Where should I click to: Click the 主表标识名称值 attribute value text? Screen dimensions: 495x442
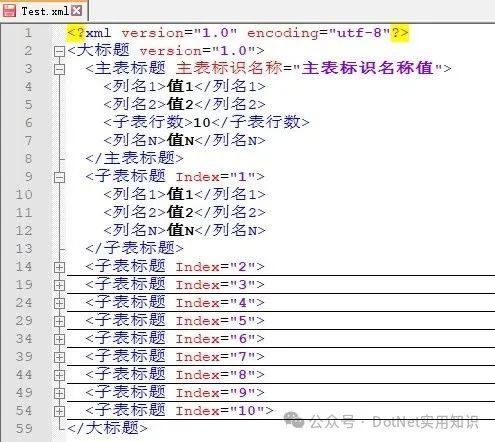[x=367, y=68]
